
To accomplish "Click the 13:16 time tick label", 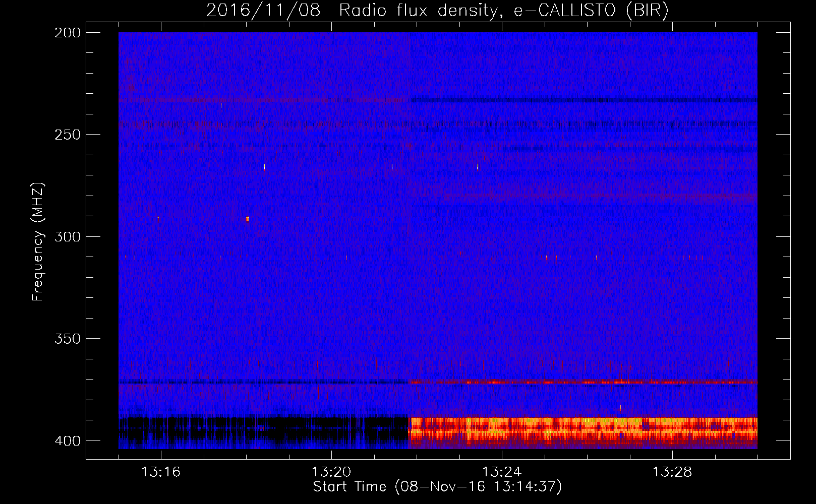I will (x=161, y=472).
